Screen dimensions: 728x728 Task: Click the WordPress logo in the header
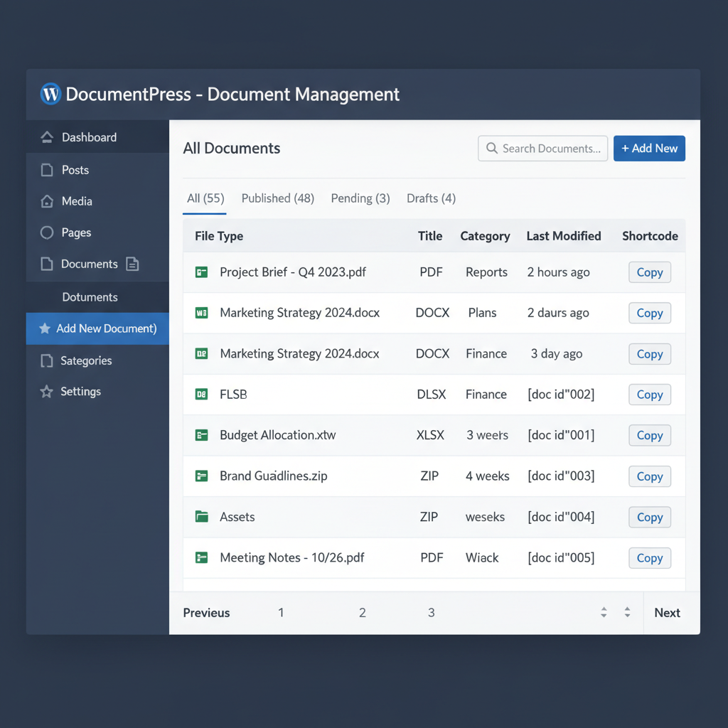(50, 93)
